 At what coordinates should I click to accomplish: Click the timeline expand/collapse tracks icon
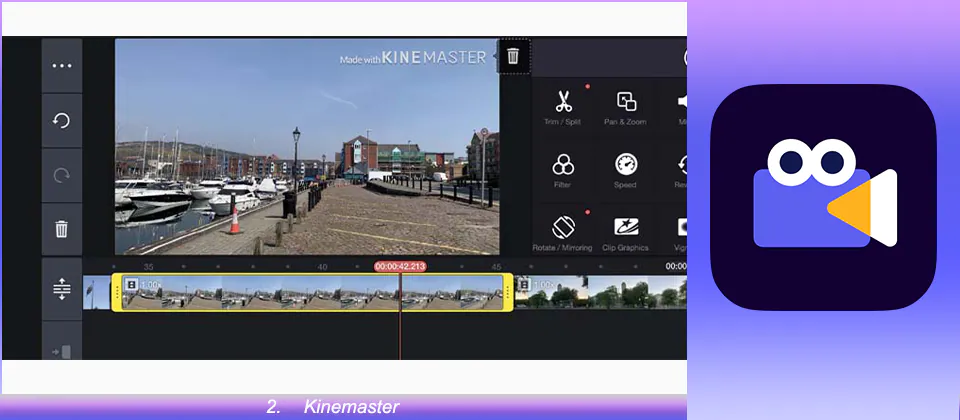62,288
